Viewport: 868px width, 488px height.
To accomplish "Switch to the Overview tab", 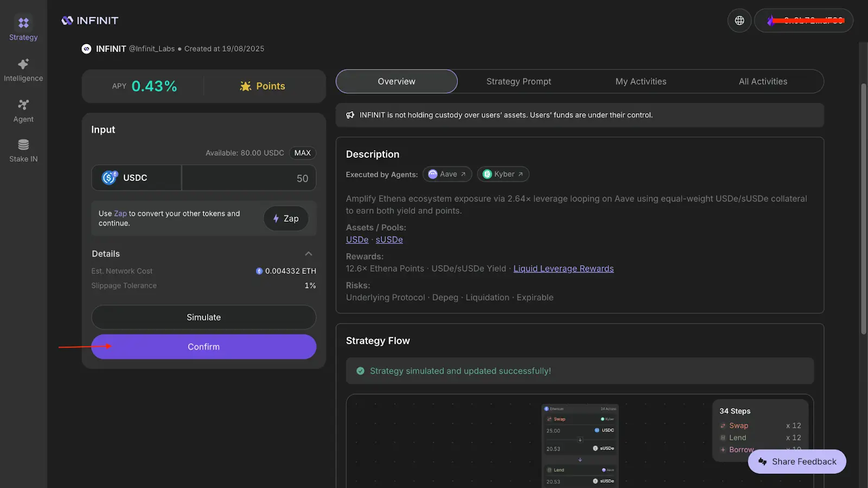I will point(397,81).
